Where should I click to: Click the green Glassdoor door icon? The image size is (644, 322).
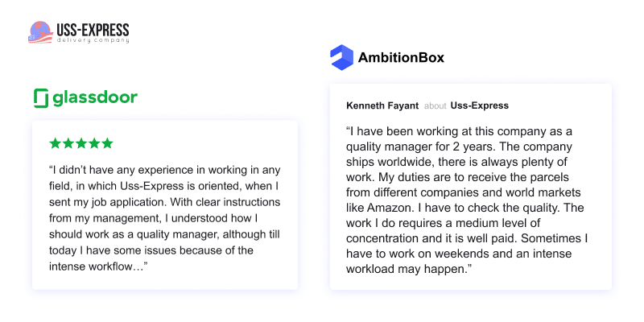(x=41, y=98)
